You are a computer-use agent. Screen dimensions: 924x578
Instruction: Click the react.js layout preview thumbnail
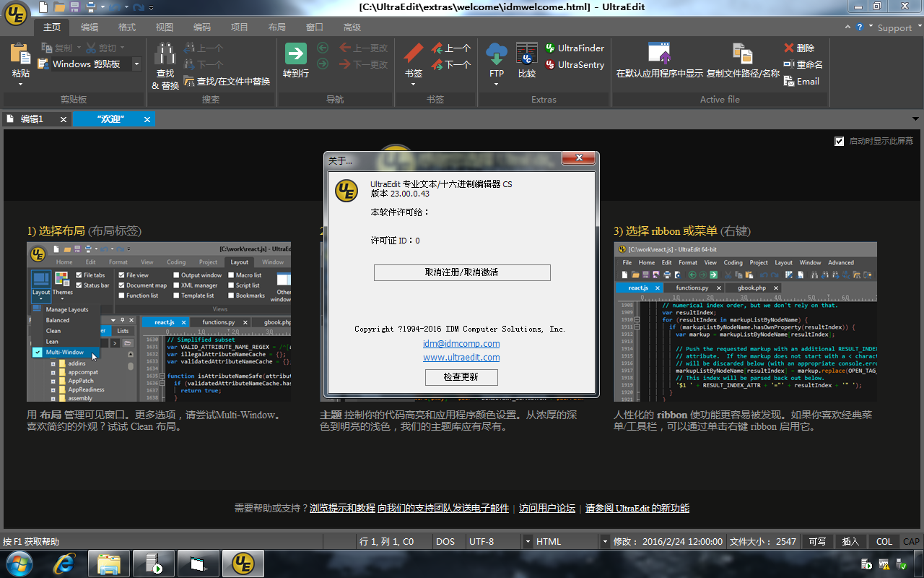point(159,322)
